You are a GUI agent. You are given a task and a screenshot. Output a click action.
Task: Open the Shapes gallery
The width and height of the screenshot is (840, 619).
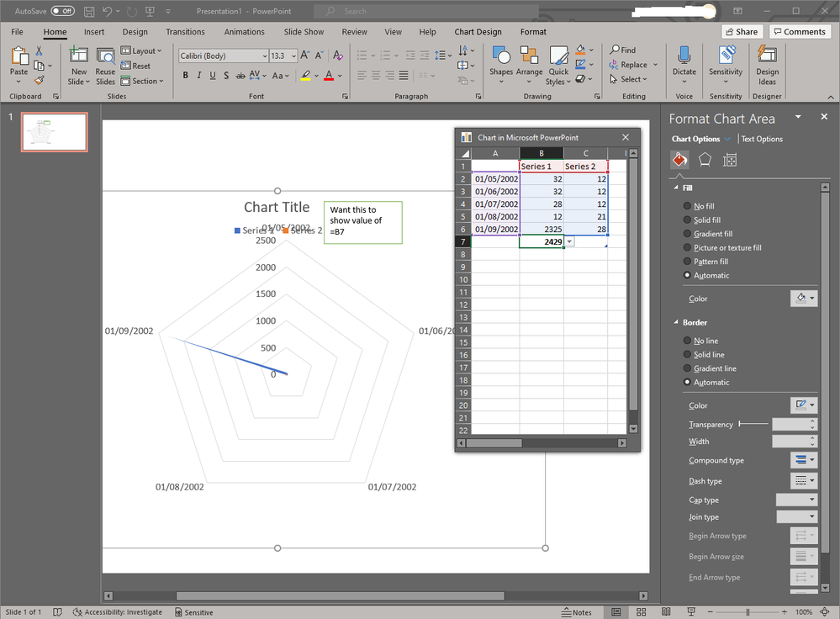coord(501,64)
